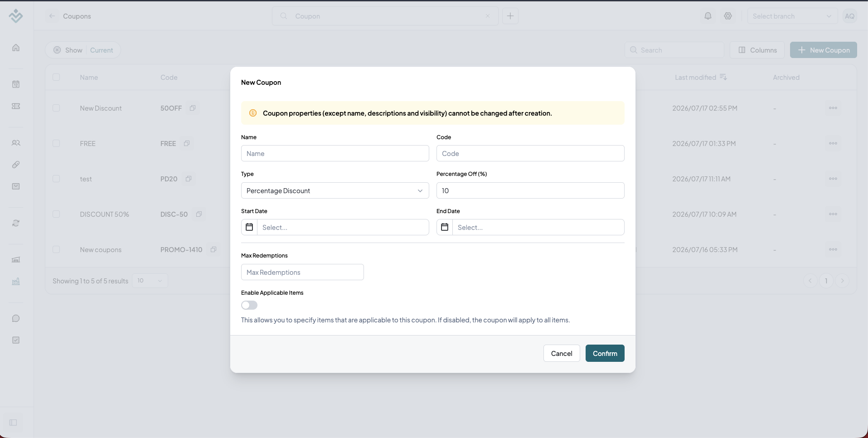Viewport: 868px width, 438px height.
Task: Open the Type Percentage Discount dropdown
Action: pos(335,190)
